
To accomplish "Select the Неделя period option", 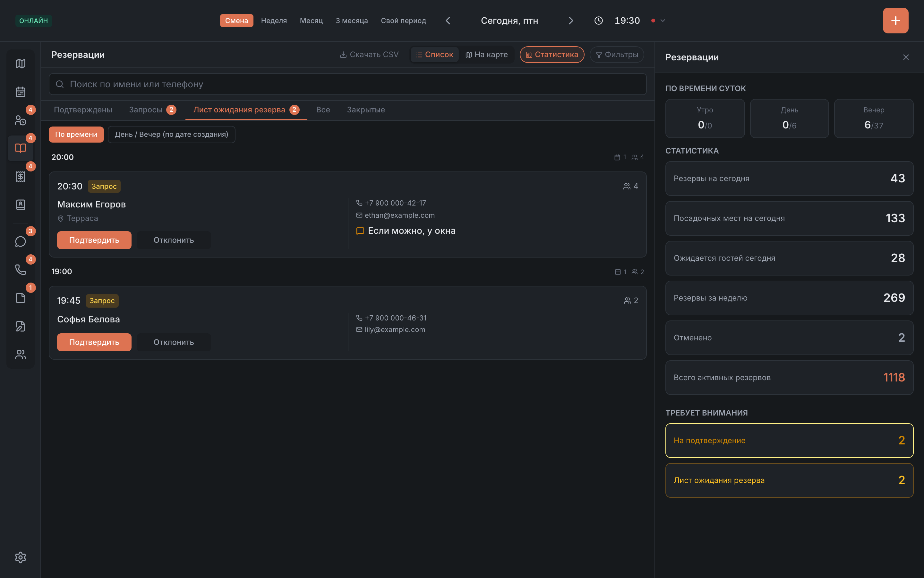I will 274,21.
